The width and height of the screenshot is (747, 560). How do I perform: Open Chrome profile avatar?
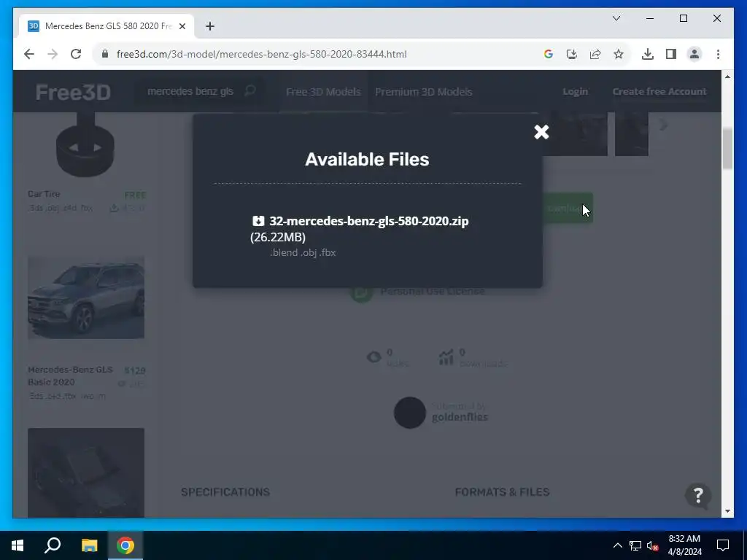click(694, 54)
